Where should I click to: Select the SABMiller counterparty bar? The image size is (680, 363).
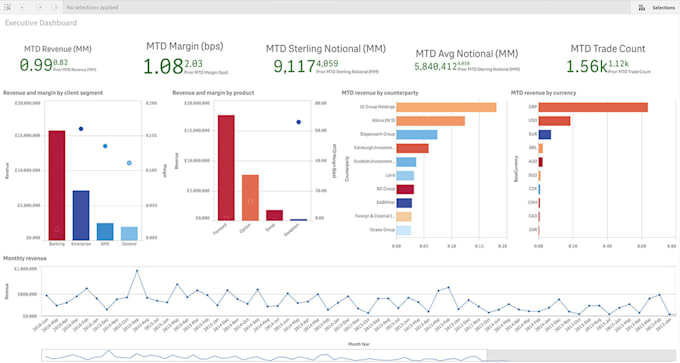click(x=404, y=203)
